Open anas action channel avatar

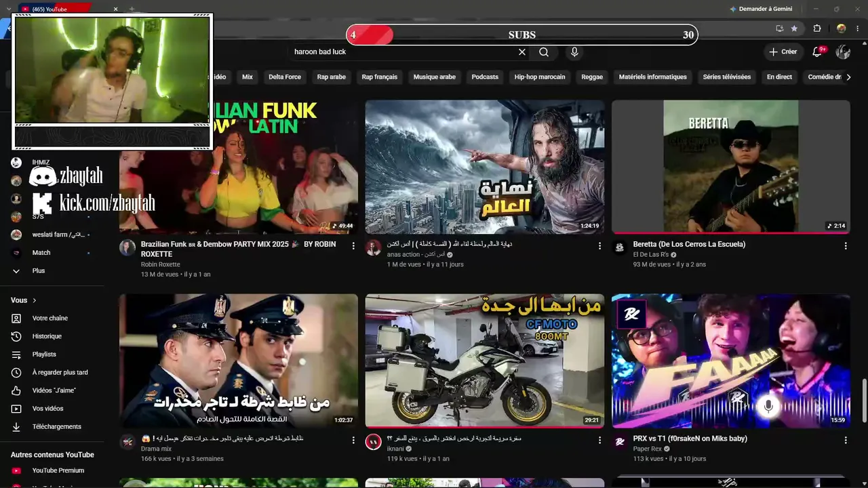pos(374,247)
